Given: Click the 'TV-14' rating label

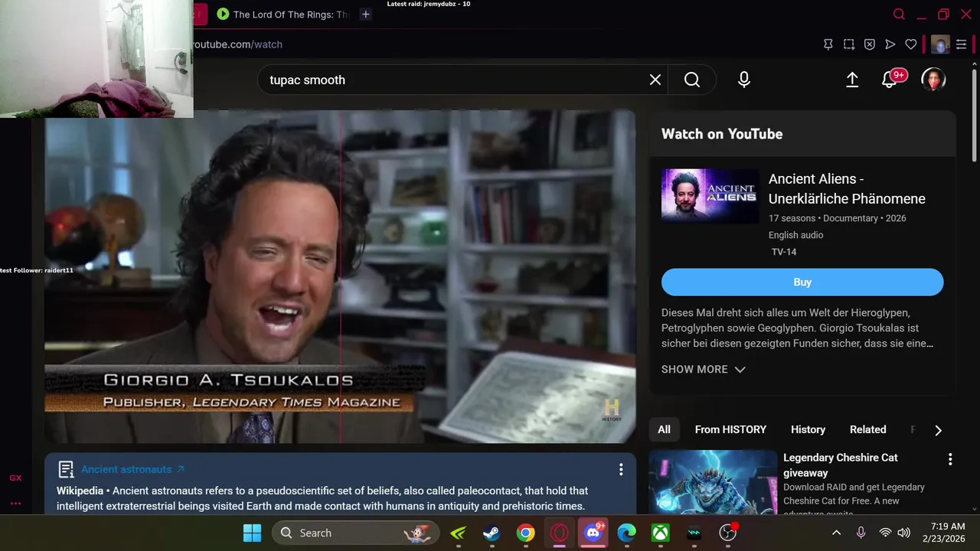Looking at the screenshot, I should click(x=784, y=252).
